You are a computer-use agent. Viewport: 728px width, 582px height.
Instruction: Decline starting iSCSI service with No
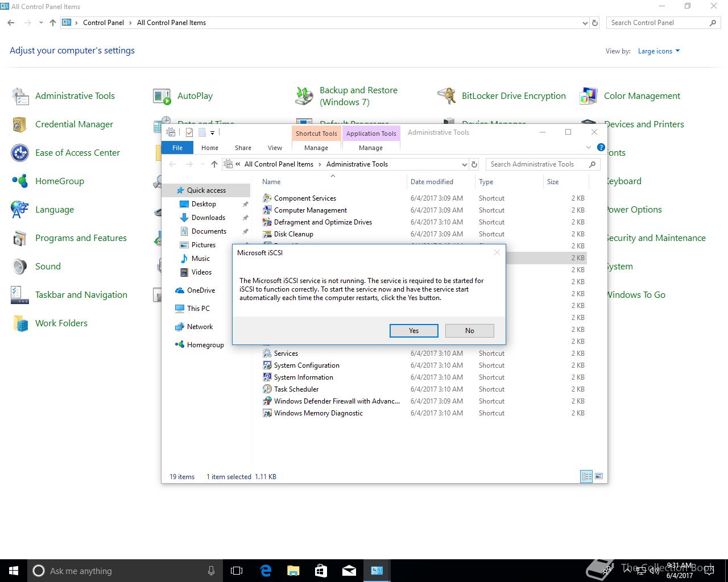point(469,331)
